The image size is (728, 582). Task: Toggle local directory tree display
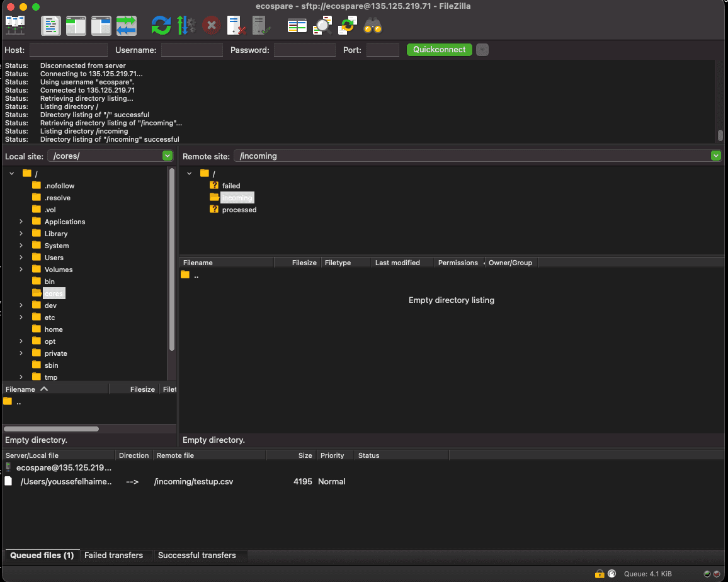tap(76, 26)
